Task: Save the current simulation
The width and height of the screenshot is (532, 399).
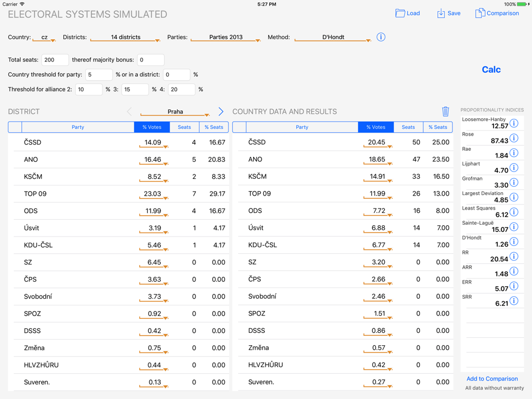Action: 448,12
